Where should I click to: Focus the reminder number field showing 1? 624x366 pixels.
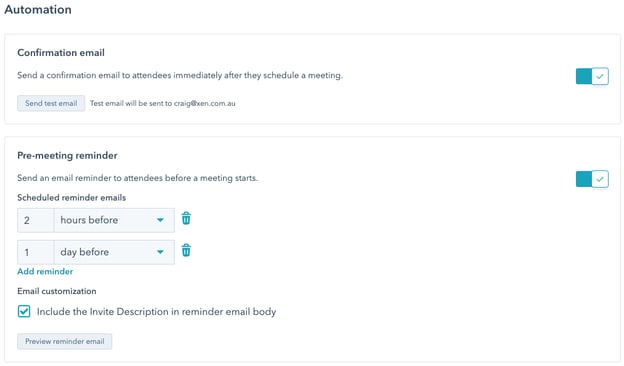point(35,252)
